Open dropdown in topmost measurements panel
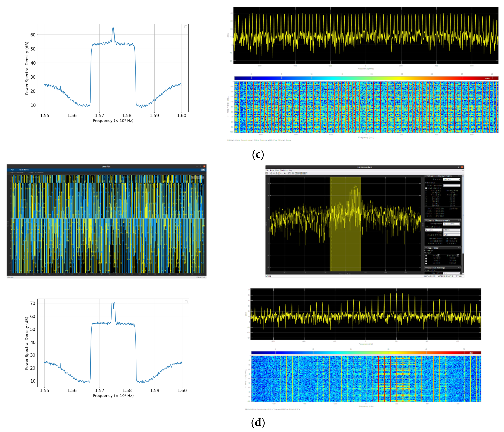The image size is (504, 432). (x=451, y=179)
